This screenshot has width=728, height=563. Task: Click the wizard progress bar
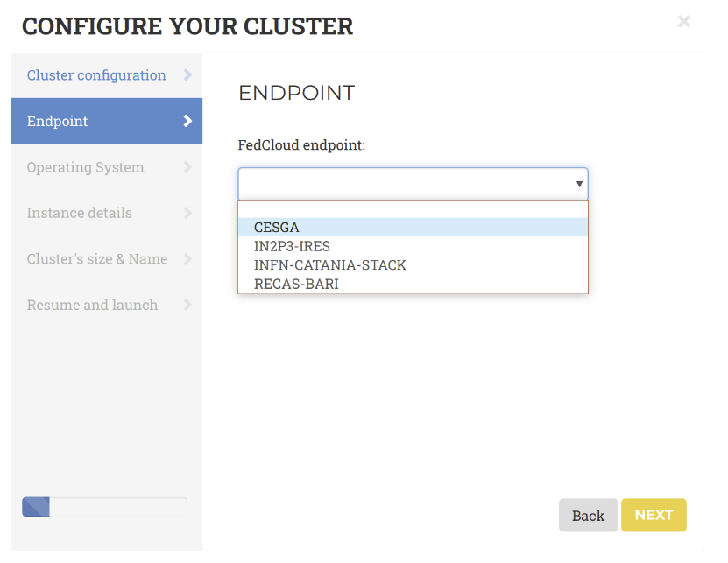(104, 506)
